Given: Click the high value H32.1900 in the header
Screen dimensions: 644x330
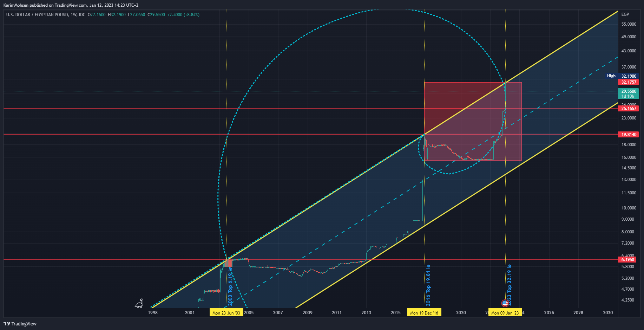Looking at the screenshot, I should point(117,15).
